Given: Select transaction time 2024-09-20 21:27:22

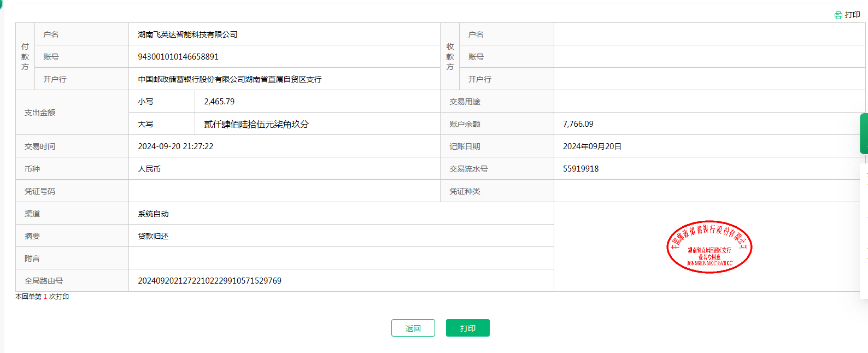Looking at the screenshot, I should point(175,146).
